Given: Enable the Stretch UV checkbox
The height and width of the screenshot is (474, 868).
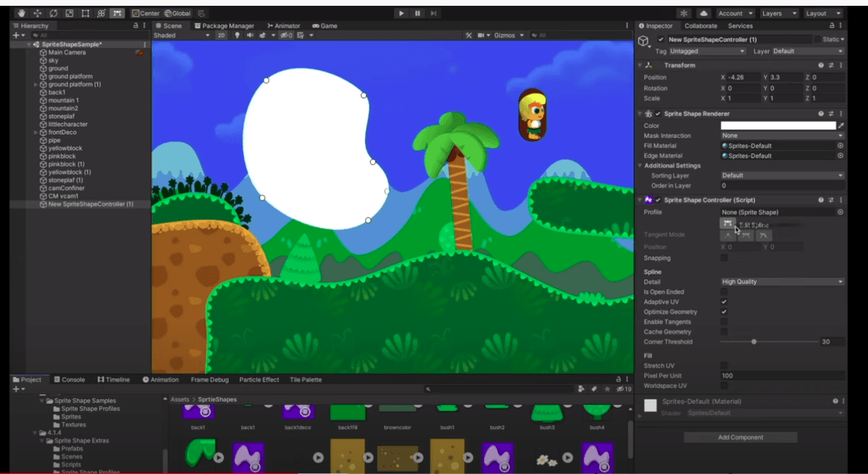Looking at the screenshot, I should point(724,365).
